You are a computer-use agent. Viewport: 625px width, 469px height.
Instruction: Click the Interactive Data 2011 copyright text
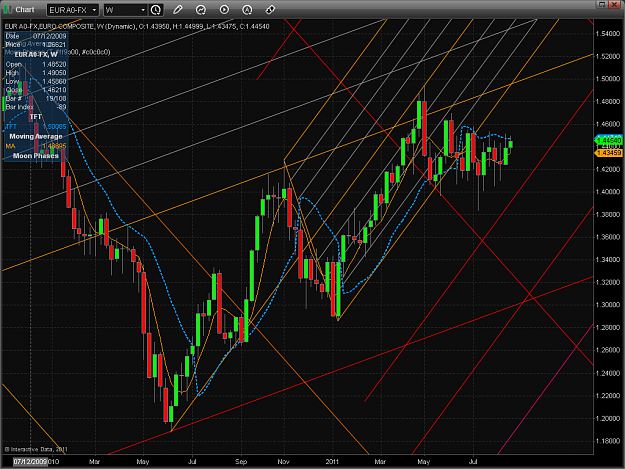(36, 449)
